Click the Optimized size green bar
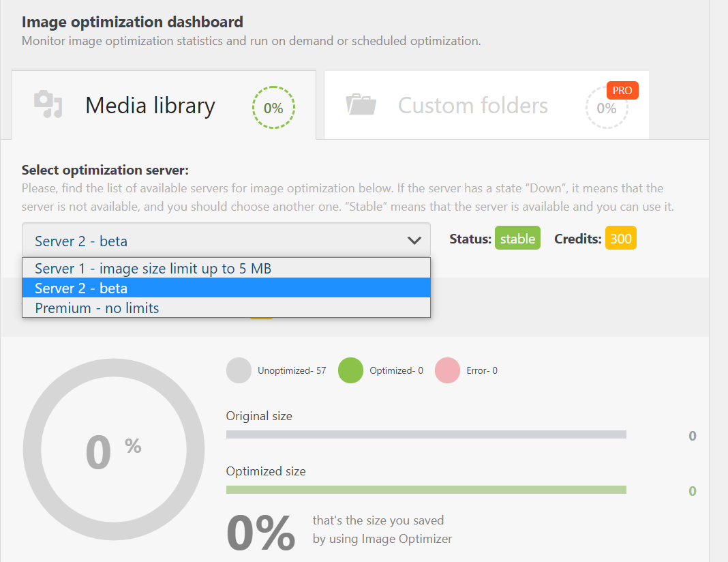This screenshot has width=728, height=562. pos(426,490)
